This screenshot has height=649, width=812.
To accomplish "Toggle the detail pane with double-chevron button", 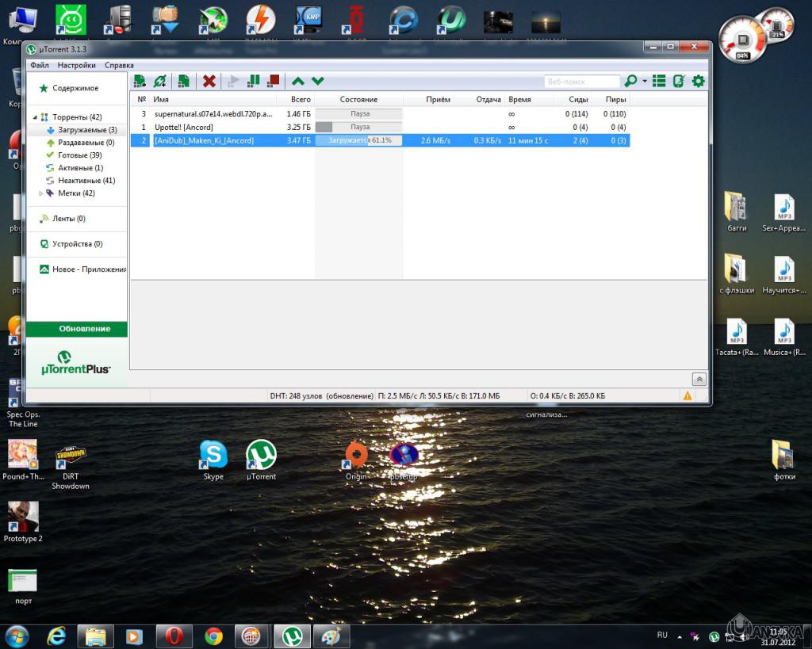I will (699, 379).
